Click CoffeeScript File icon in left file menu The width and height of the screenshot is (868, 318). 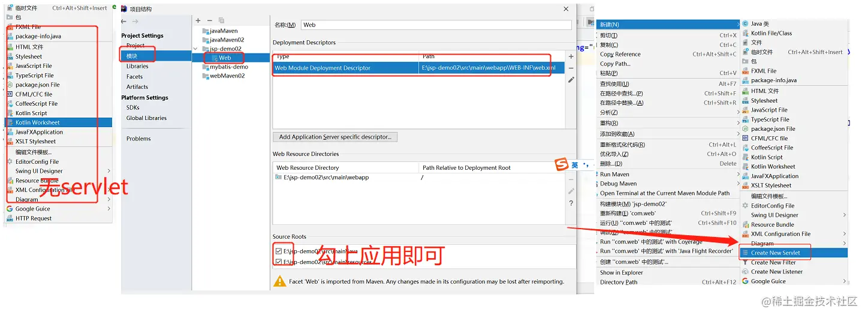(10, 104)
